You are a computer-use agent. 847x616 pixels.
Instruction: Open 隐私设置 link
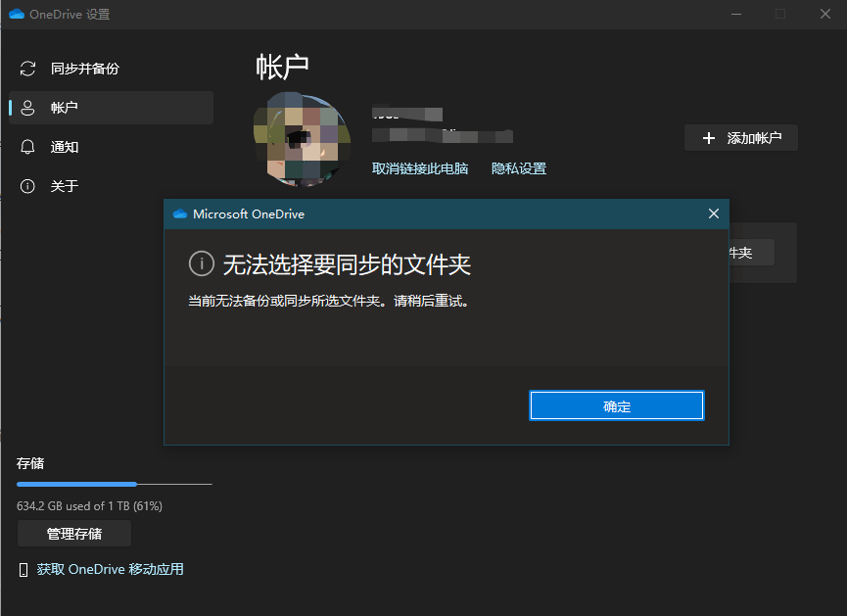519,168
